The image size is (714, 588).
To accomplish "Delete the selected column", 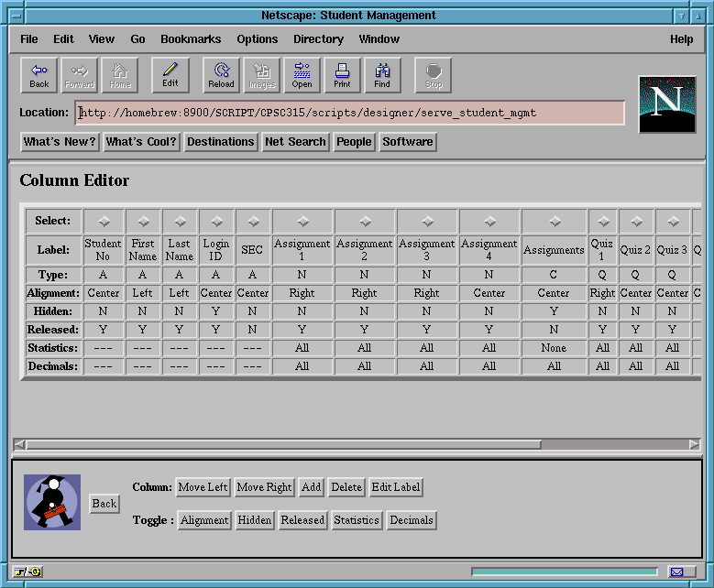I will point(346,487).
